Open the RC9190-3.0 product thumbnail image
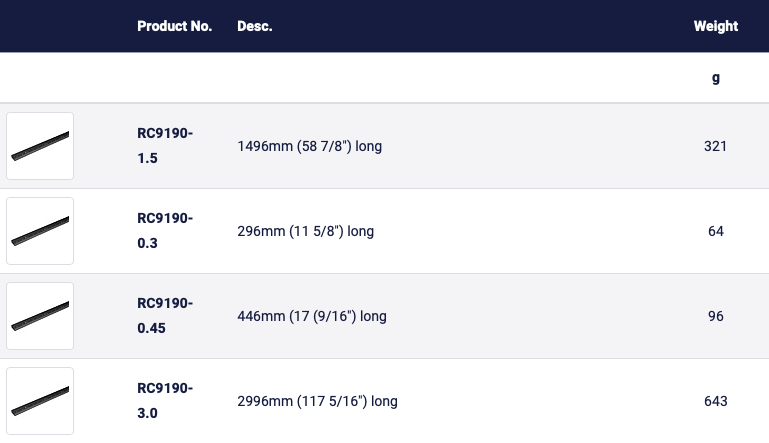This screenshot has width=769, height=443. coord(40,401)
